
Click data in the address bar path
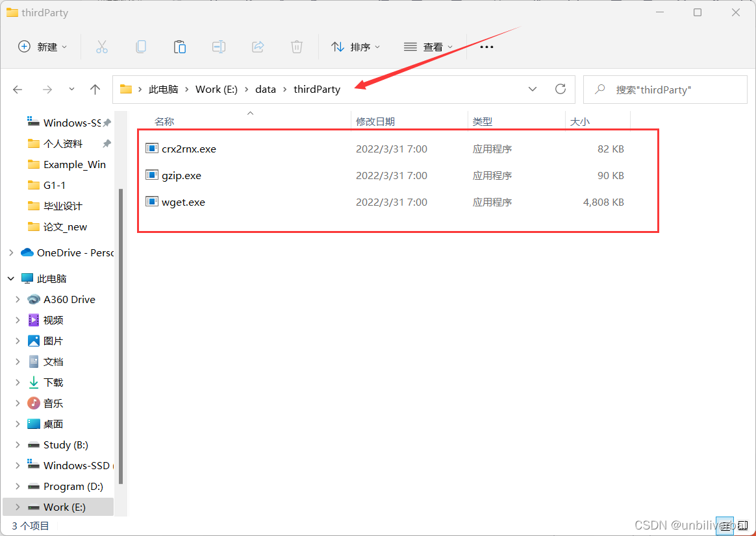pos(266,90)
